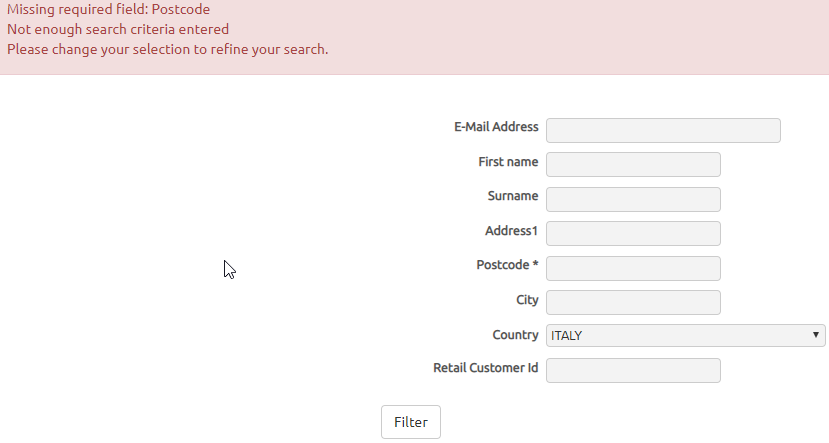Image resolution: width=829 pixels, height=443 pixels.
Task: Click the Surname label
Action: click(513, 196)
